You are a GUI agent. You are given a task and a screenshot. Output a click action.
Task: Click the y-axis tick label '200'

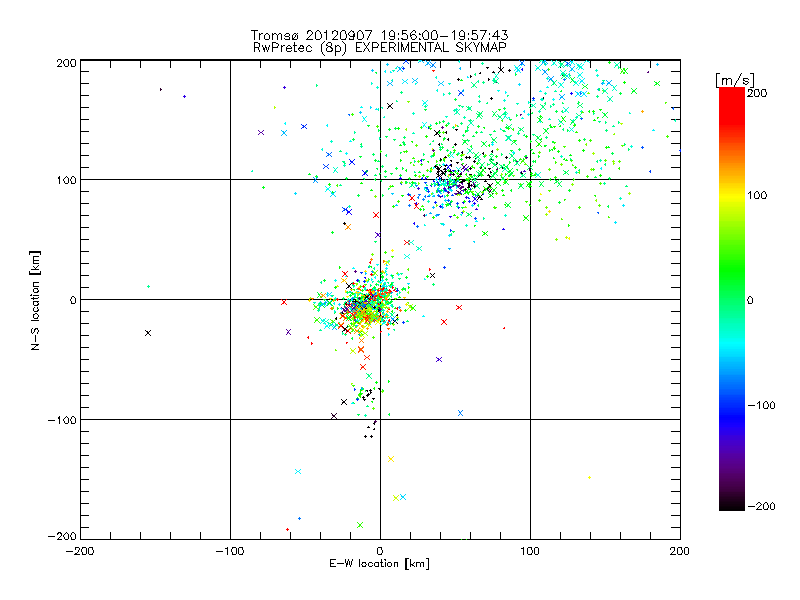pyautogui.click(x=66, y=63)
